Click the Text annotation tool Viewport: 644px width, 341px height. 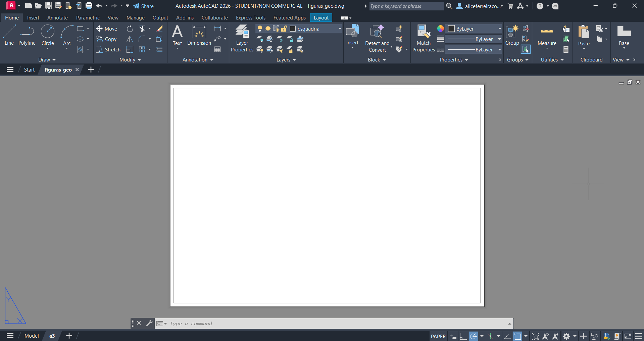point(177,35)
